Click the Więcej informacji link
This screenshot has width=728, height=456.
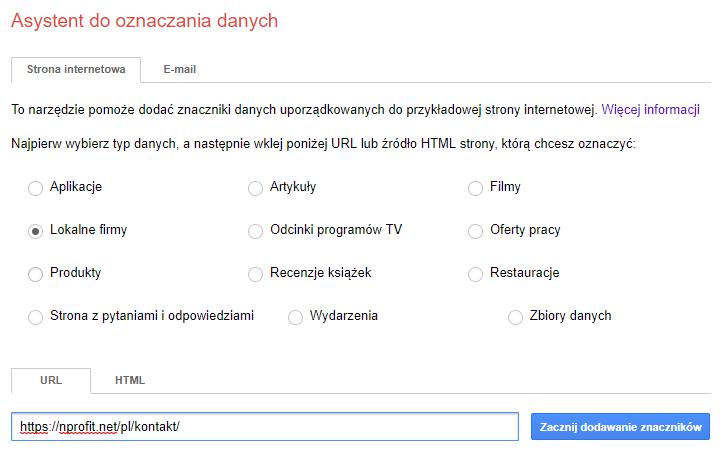click(650, 109)
